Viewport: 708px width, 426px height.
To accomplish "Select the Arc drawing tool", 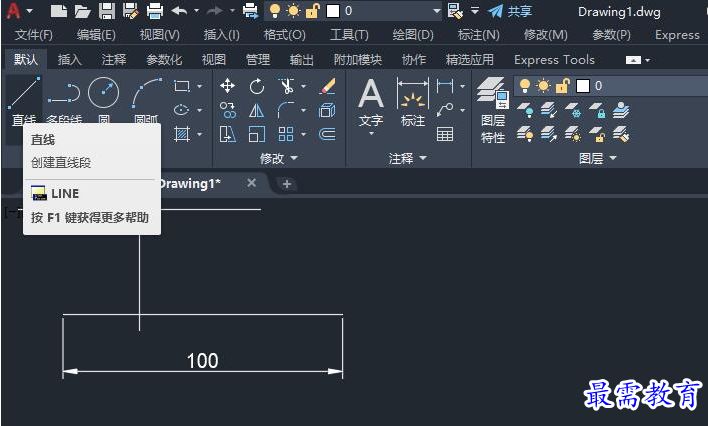I will click(x=146, y=93).
